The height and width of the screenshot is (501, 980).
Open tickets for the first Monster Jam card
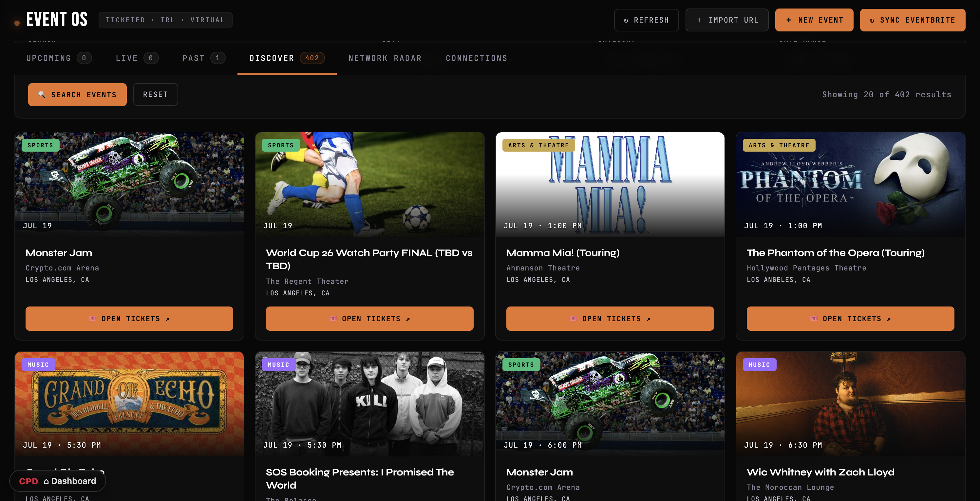129,319
